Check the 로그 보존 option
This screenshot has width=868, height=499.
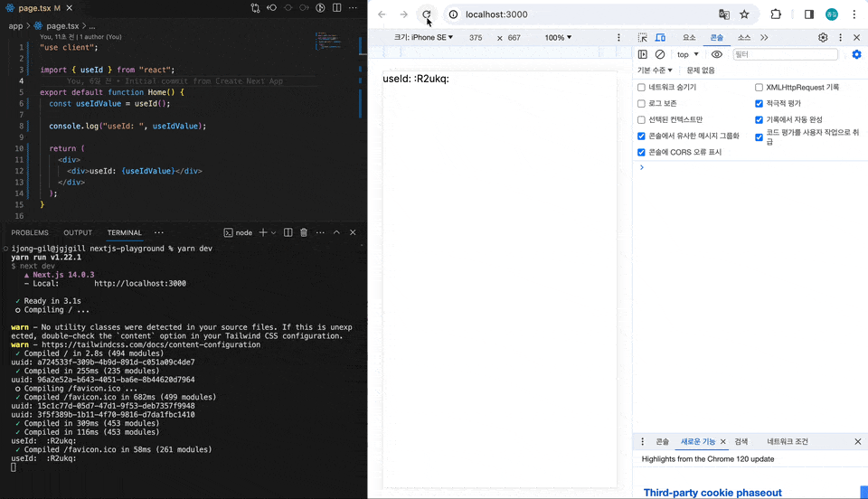click(641, 104)
